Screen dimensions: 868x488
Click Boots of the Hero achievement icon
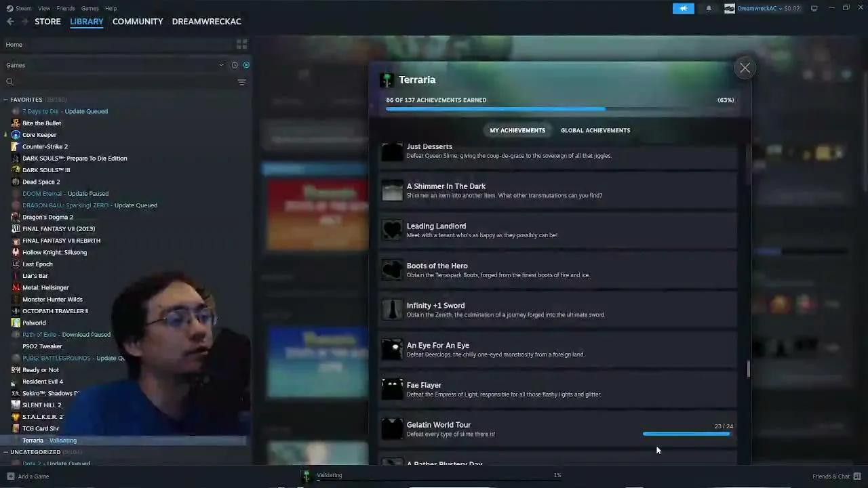coord(392,270)
